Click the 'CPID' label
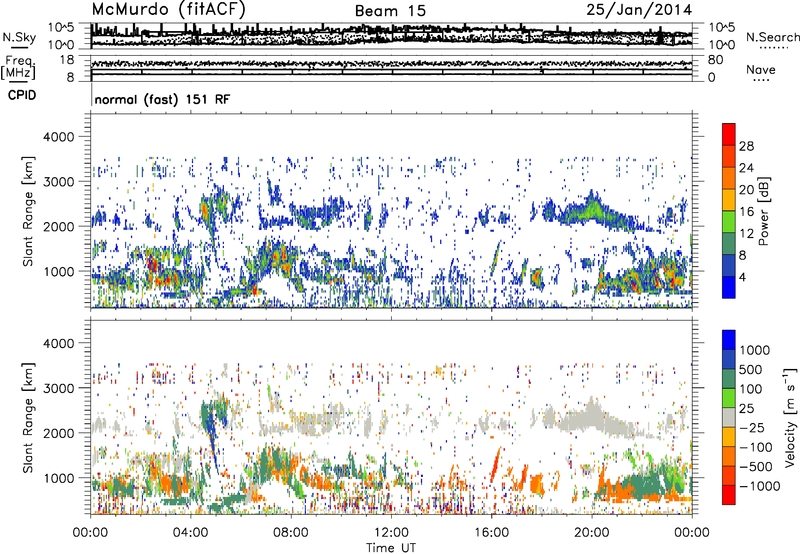This screenshot has width=800, height=554. tap(22, 95)
